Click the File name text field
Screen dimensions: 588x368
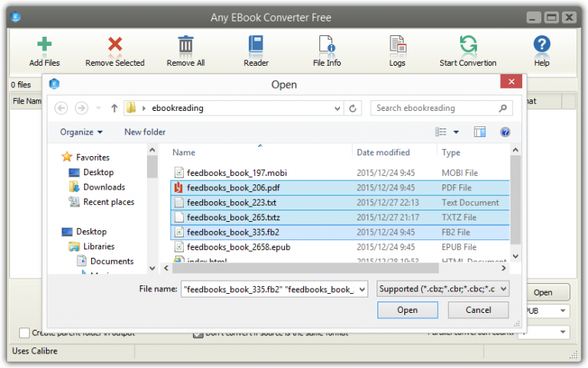tap(269, 289)
